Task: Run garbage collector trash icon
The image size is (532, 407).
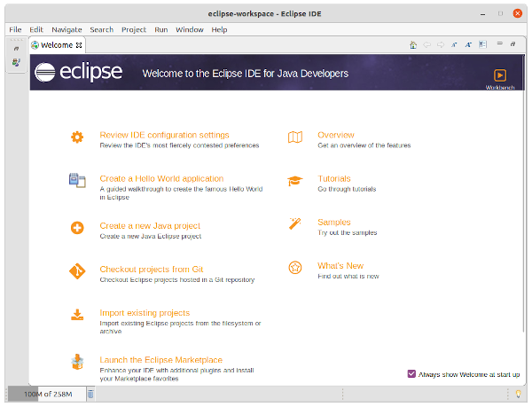Action: (x=90, y=394)
